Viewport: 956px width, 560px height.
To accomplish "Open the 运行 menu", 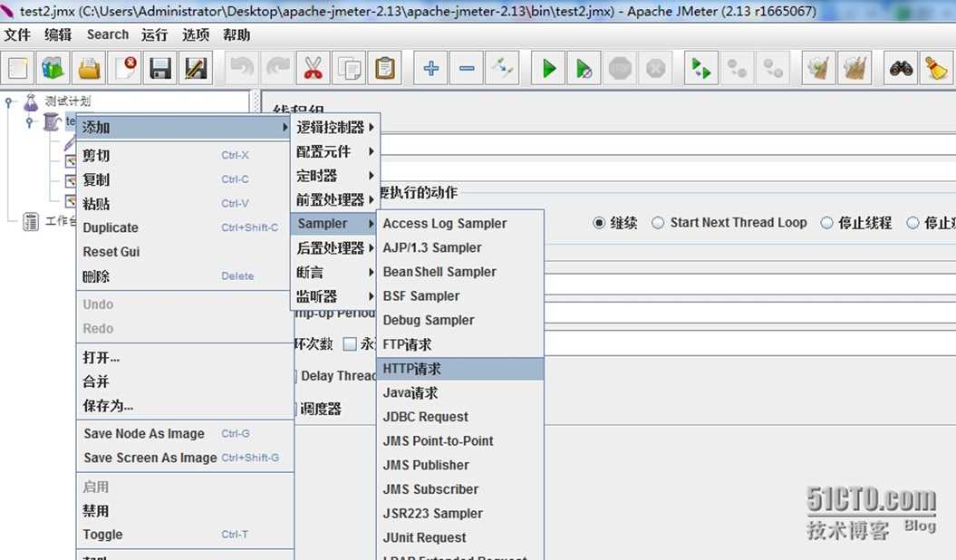I will 154,34.
